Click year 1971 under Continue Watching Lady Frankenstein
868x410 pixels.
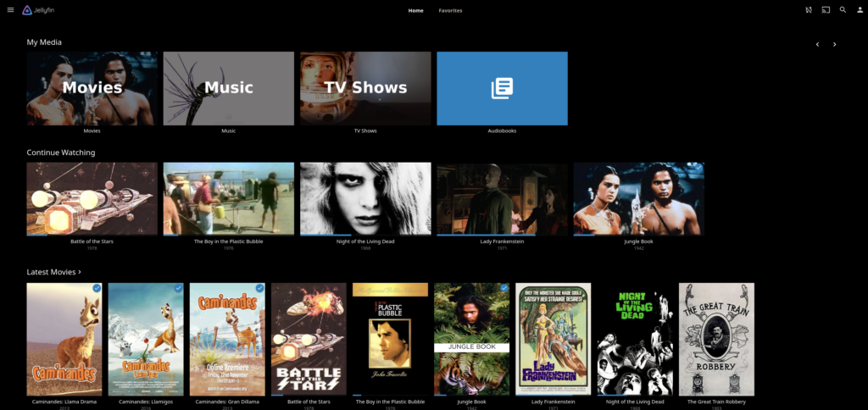pos(502,248)
